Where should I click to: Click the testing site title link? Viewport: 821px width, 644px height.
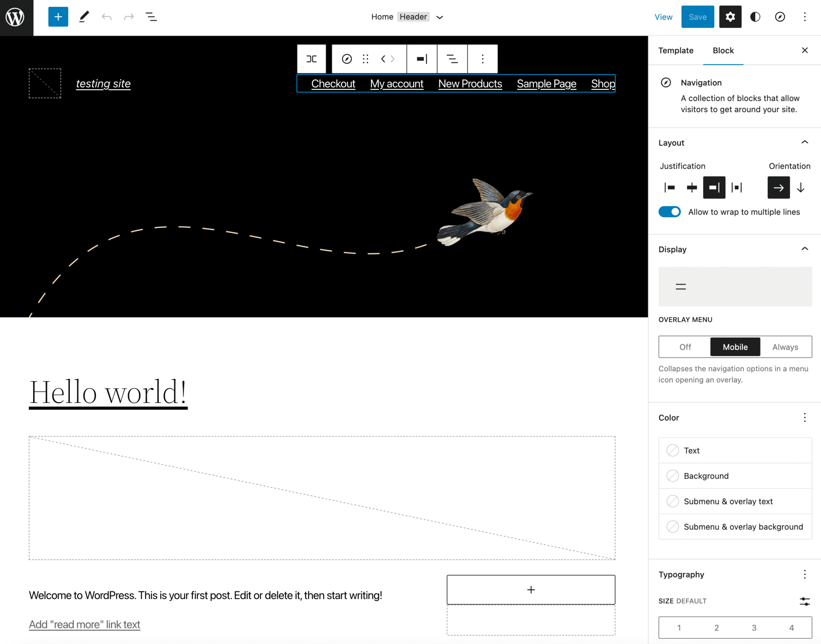(103, 83)
